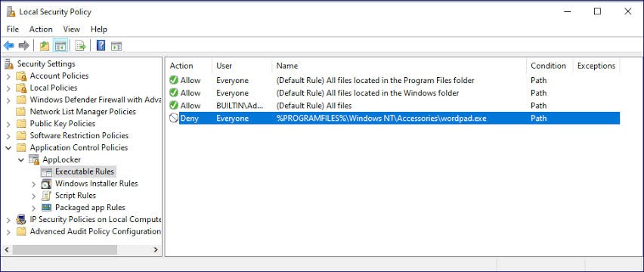Sort by the Name column header
This screenshot has width=644, height=272.
pyautogui.click(x=399, y=66)
